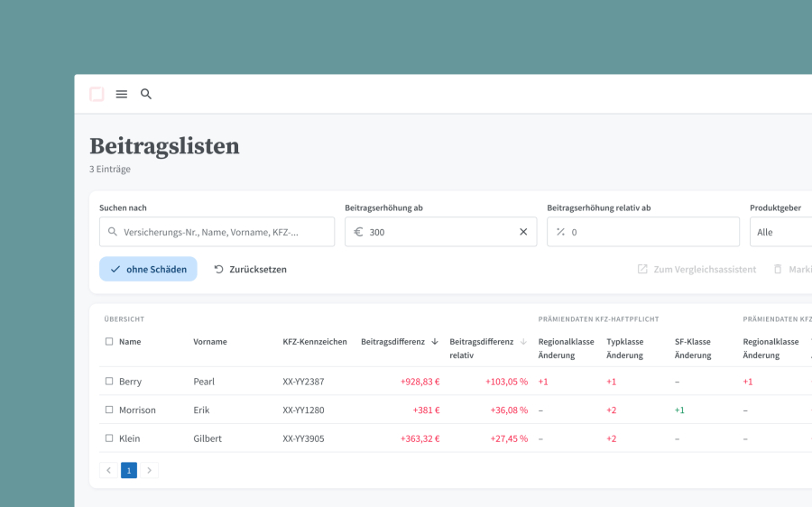812x507 pixels.
Task: Select page 1 in pagination
Action: (x=129, y=470)
